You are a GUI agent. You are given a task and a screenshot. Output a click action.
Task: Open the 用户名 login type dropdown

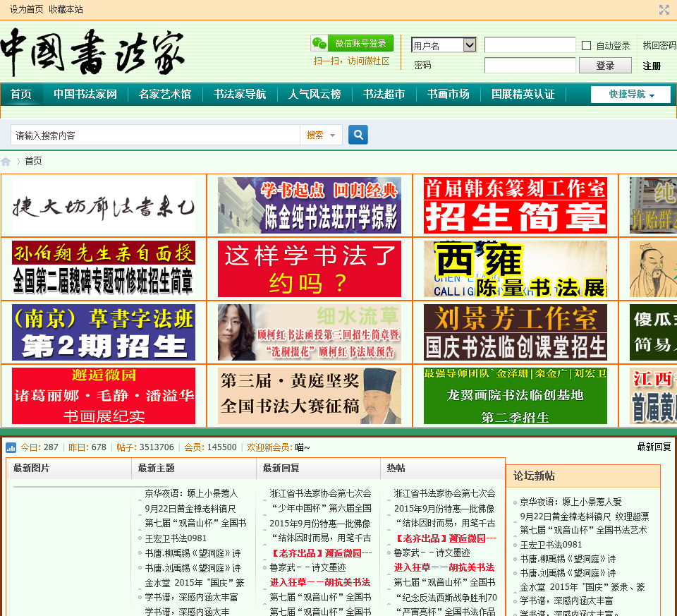[444, 44]
